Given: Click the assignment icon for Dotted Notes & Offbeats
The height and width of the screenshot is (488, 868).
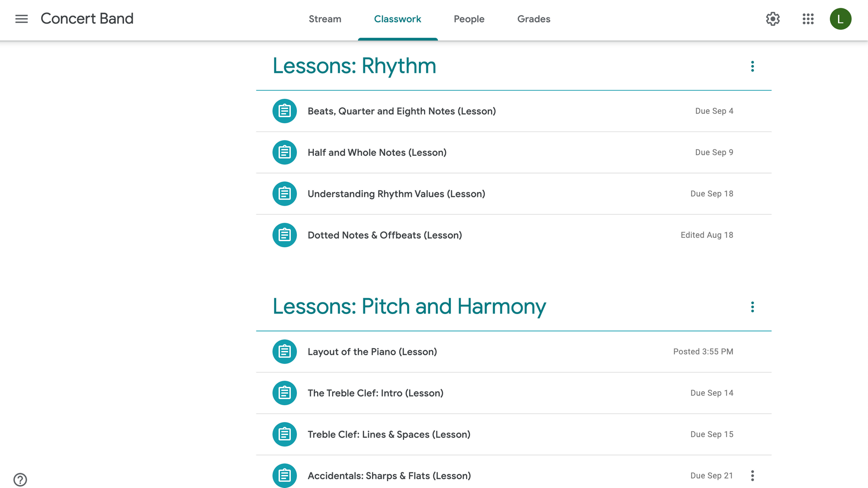Looking at the screenshot, I should click(284, 235).
